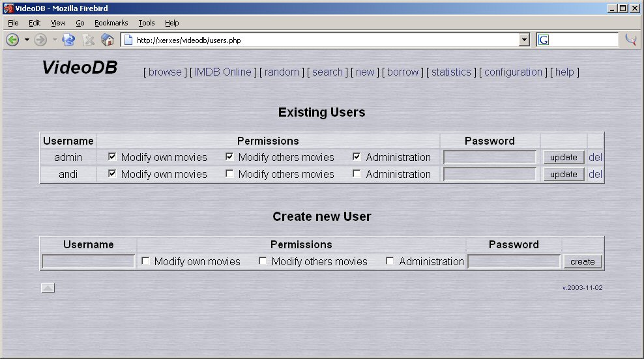Screen dimensions: 644x359
Task: Click the 'Existing Users' heading
Action: [321, 112]
